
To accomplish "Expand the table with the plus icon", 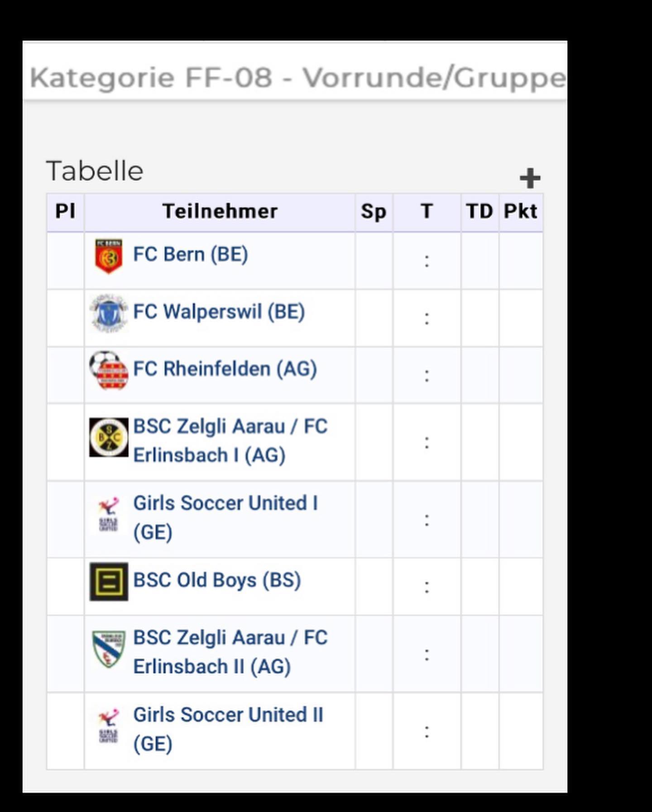I will (x=530, y=178).
